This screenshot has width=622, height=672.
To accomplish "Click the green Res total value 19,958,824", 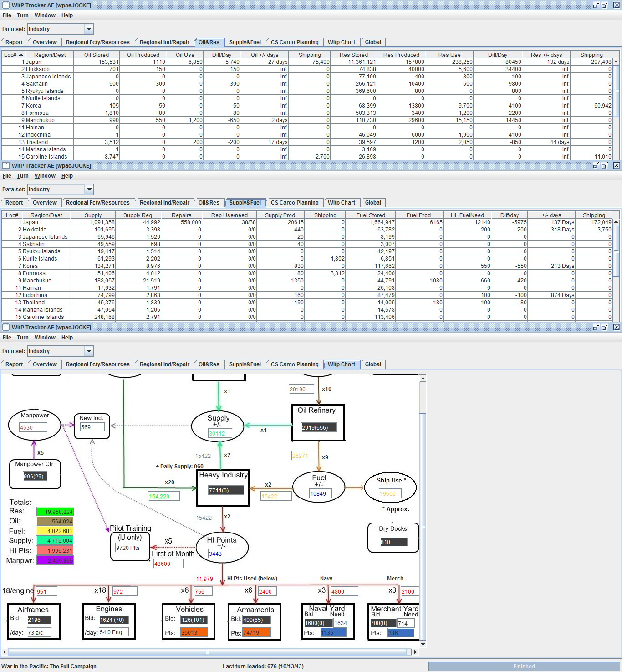I will [55, 512].
